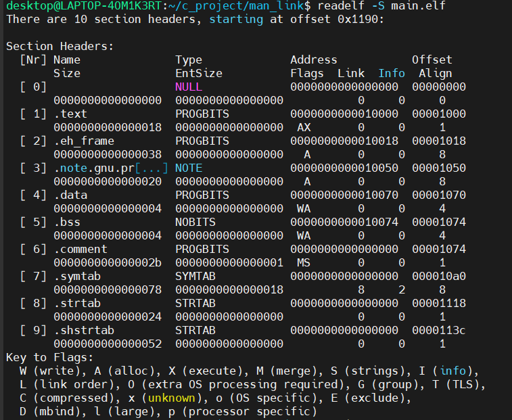Click the '.bss' section name
Viewport: 512px width, 420px height.
[67, 223]
